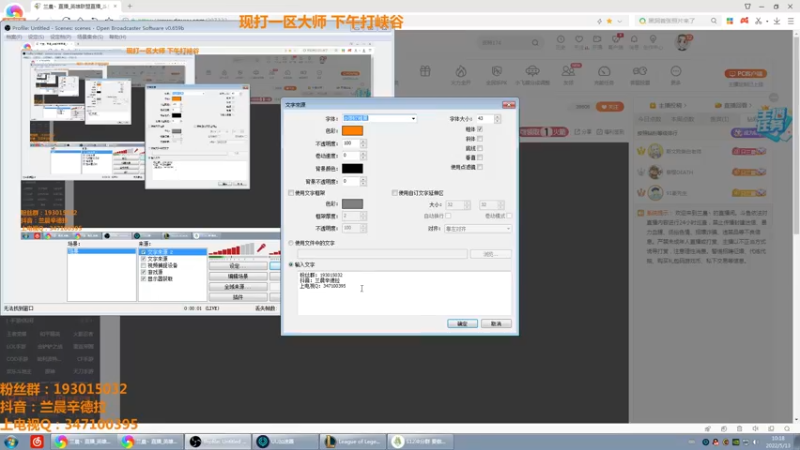Open the watch history clock icon
This screenshot has width=800, height=450.
pos(560,39)
